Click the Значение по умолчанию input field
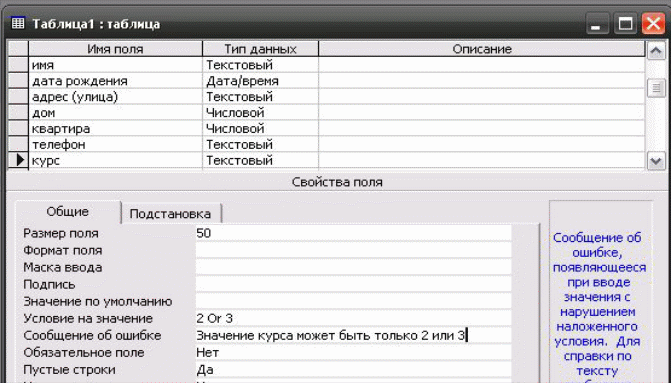The width and height of the screenshot is (672, 384). click(x=354, y=301)
